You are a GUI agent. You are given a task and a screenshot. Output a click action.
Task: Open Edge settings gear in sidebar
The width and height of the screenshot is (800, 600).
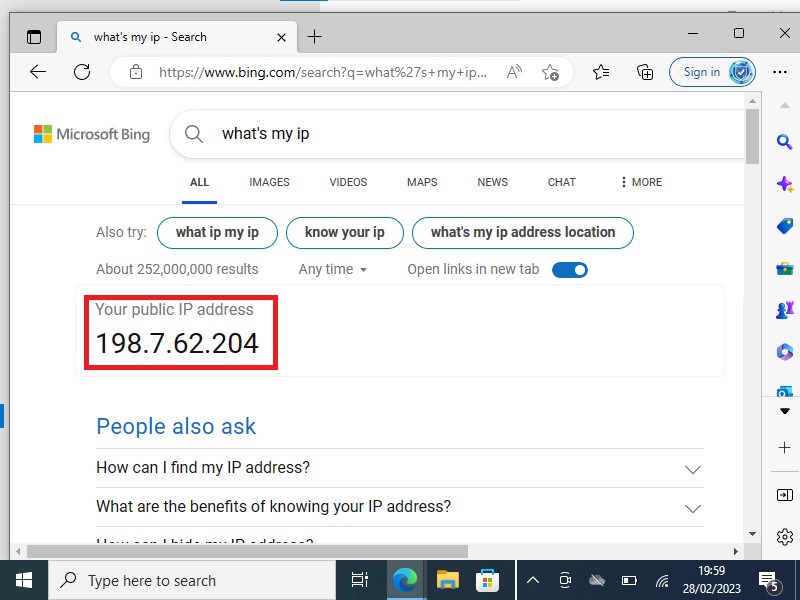784,537
